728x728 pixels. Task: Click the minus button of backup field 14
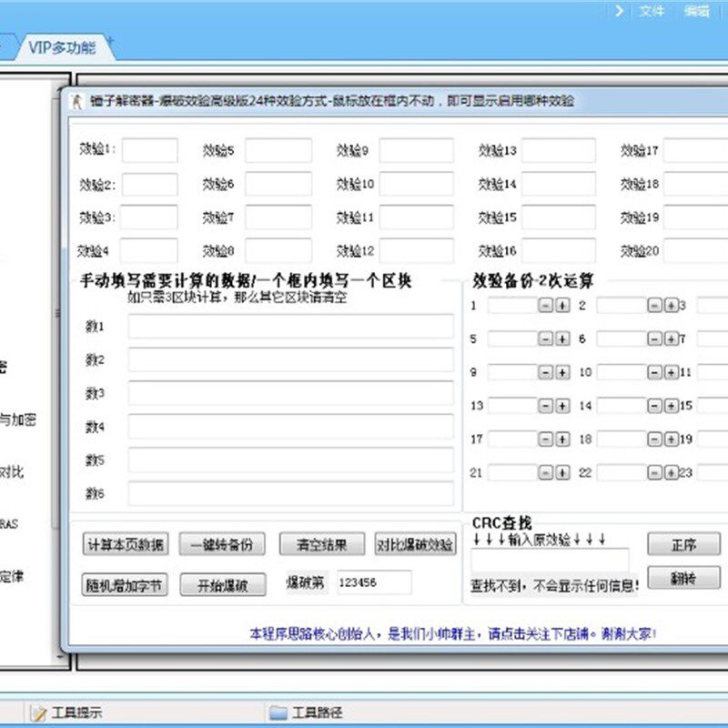point(654,406)
